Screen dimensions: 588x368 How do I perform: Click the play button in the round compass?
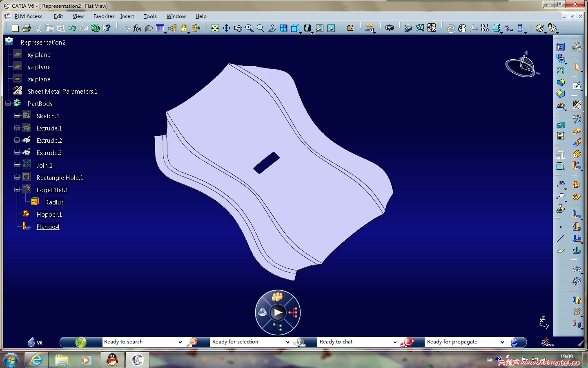pyautogui.click(x=278, y=313)
